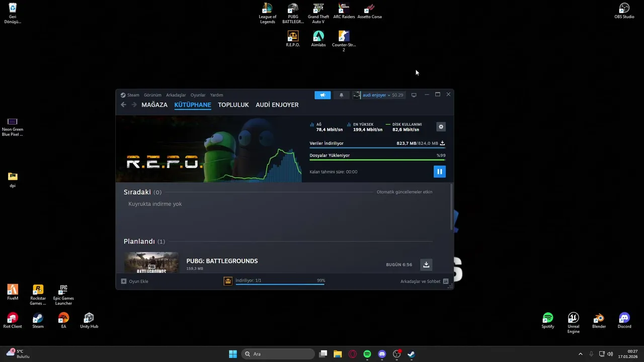Open download settings gear icon
Image resolution: width=644 pixels, height=362 pixels.
pyautogui.click(x=441, y=127)
